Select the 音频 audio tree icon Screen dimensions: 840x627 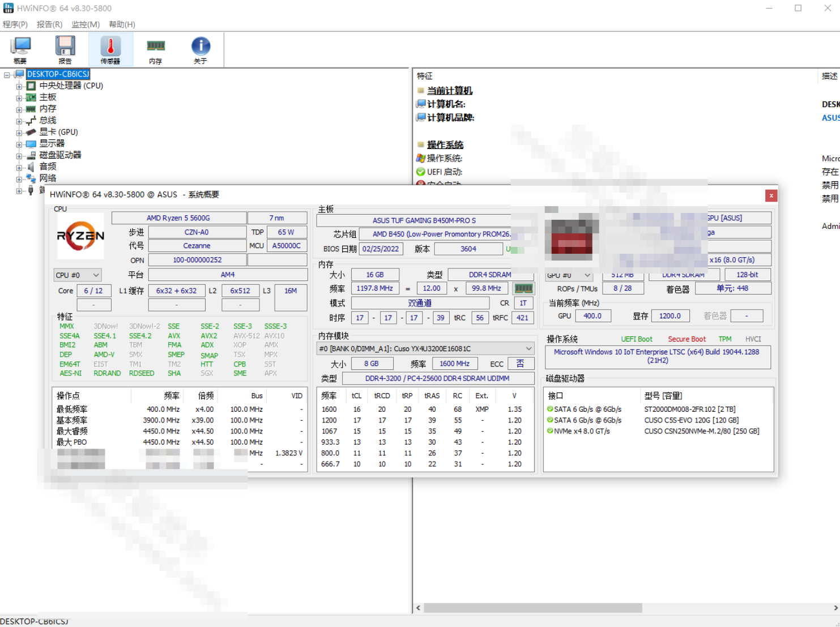[x=31, y=167]
